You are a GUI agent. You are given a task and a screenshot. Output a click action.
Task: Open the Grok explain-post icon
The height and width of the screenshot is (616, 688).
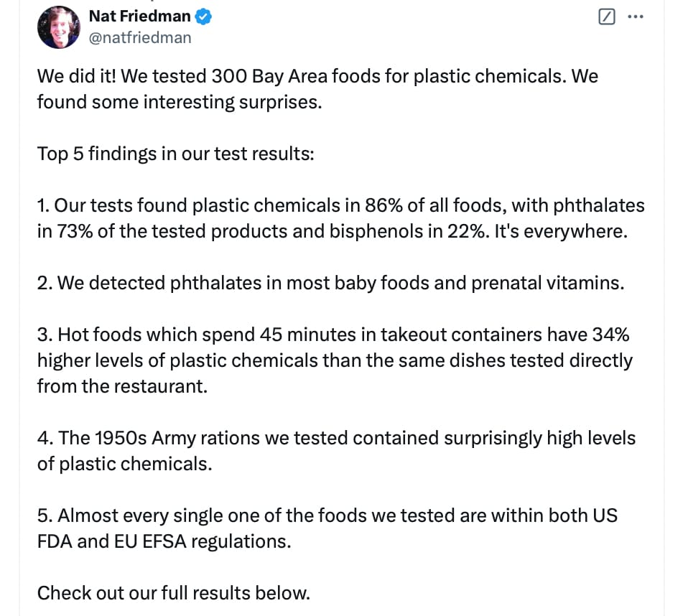point(606,17)
